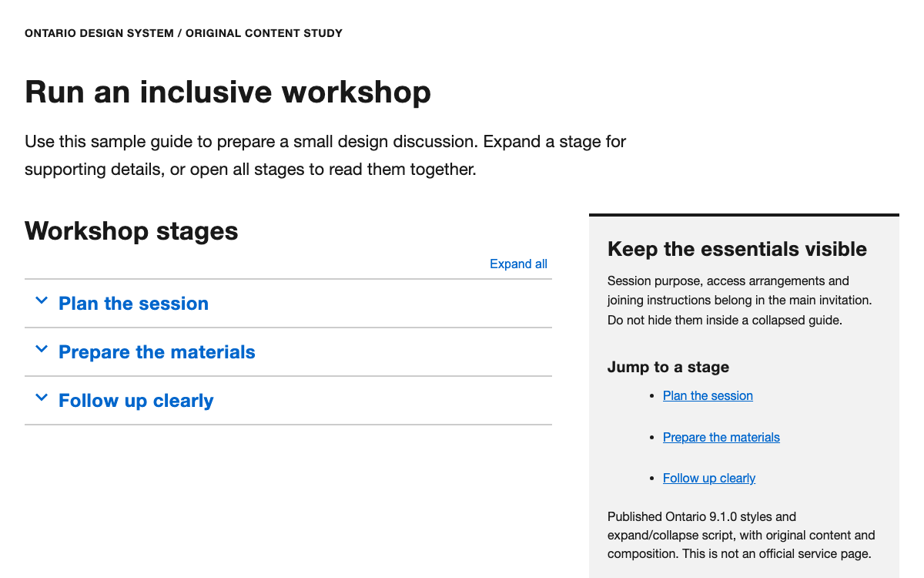Click the intro paragraph starting Use this sample guide

(325, 156)
